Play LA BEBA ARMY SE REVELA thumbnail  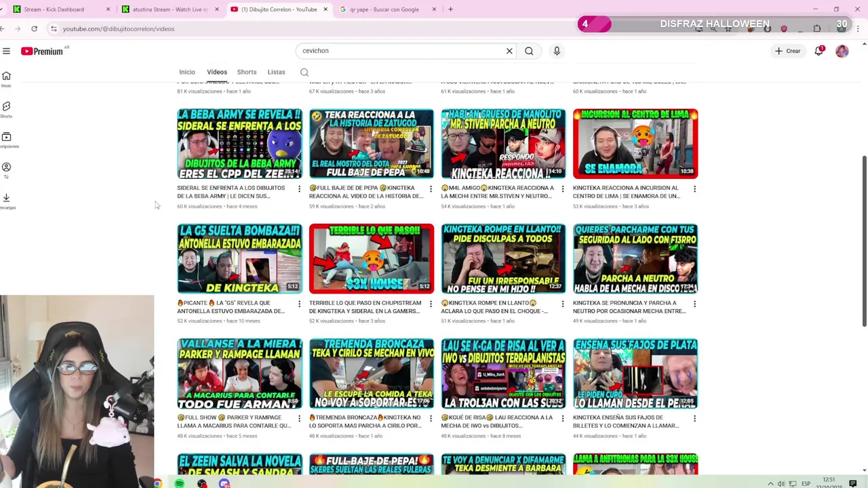[239, 144]
